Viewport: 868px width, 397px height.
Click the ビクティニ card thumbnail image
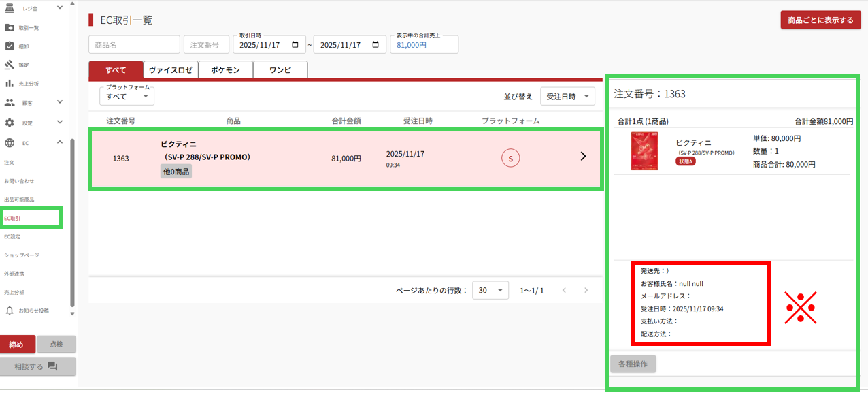(644, 151)
